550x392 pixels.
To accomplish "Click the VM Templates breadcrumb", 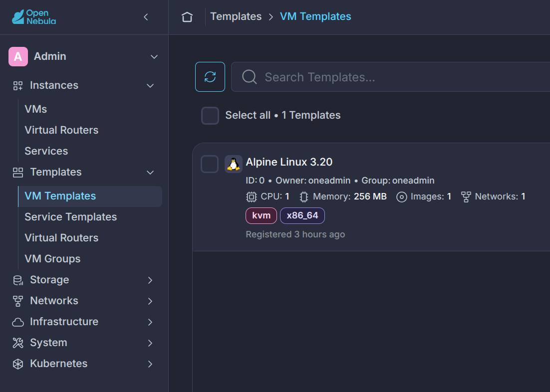I will [315, 16].
